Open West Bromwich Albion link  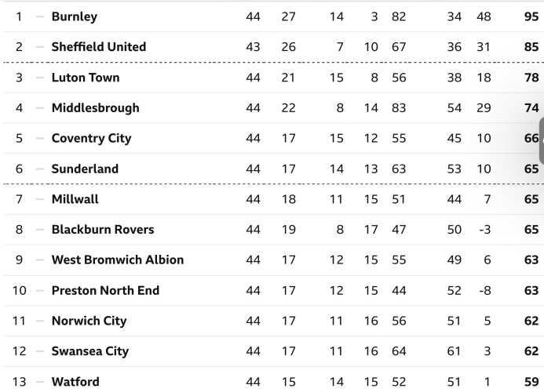117,260
